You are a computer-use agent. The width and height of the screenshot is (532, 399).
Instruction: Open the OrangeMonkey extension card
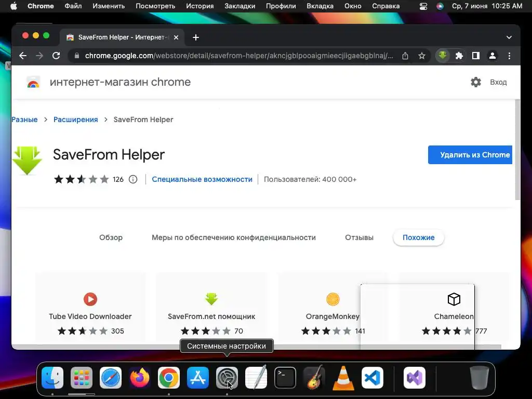(x=332, y=307)
